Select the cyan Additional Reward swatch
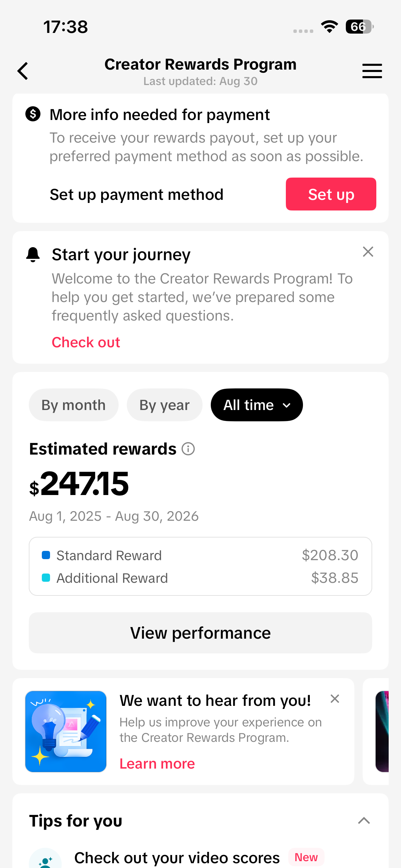401x868 pixels. coord(46,578)
